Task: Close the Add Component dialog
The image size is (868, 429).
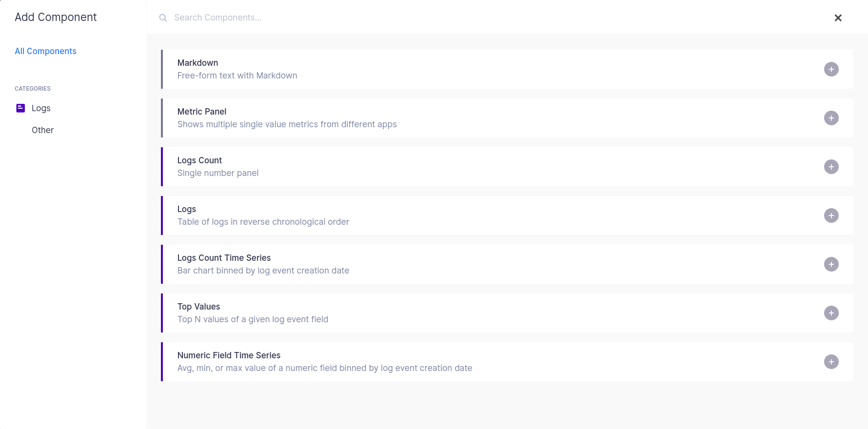Action: click(838, 18)
